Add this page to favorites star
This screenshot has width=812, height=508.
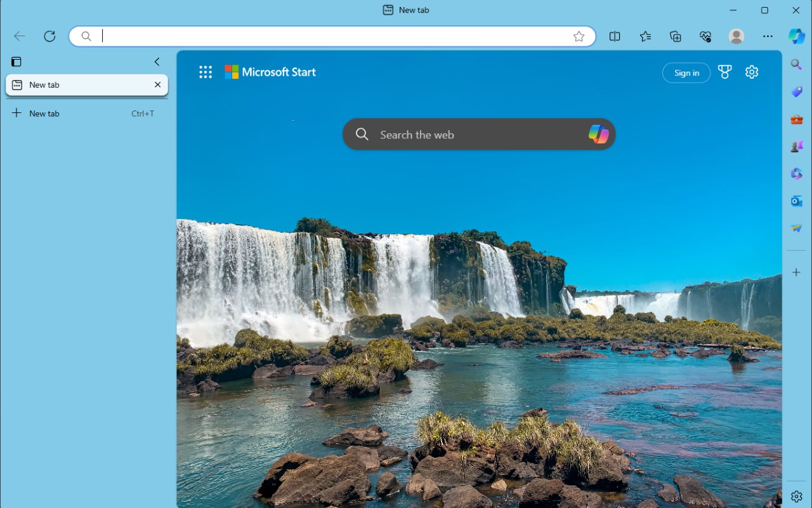coord(579,36)
